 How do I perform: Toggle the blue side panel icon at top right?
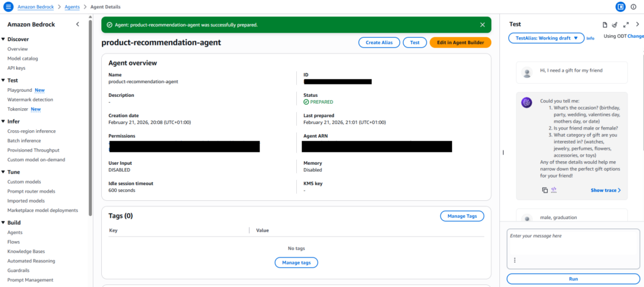coord(620,6)
